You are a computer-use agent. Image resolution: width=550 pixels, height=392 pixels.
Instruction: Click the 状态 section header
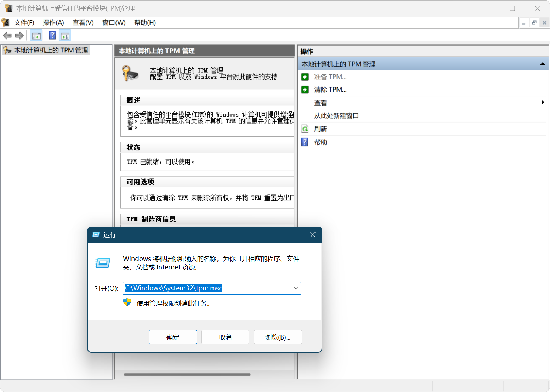point(134,147)
